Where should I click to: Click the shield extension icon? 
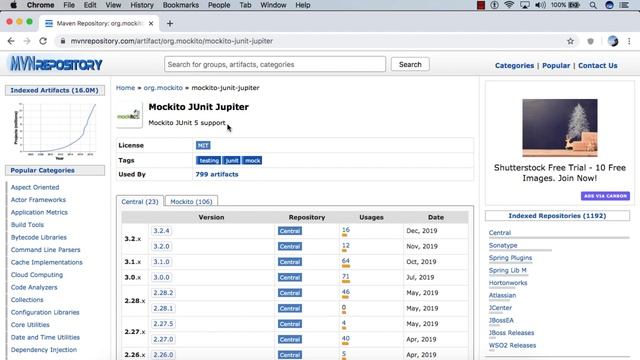click(590, 41)
